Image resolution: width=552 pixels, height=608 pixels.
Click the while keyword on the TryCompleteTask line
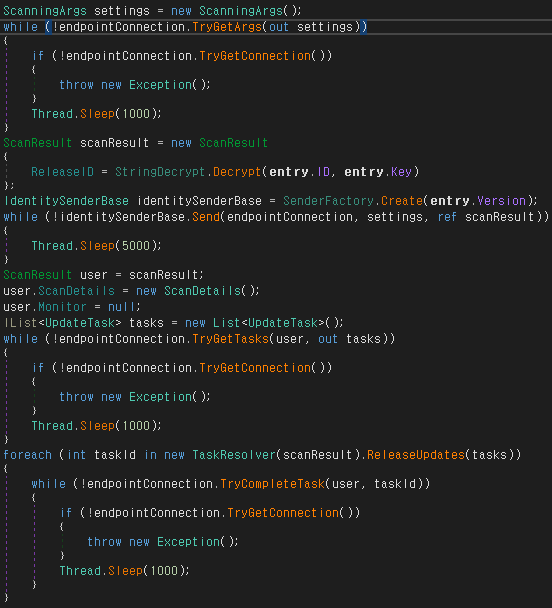tap(48, 484)
